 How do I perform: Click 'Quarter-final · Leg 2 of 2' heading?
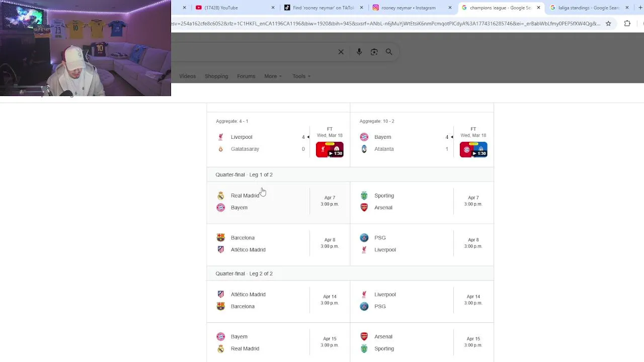click(x=244, y=274)
